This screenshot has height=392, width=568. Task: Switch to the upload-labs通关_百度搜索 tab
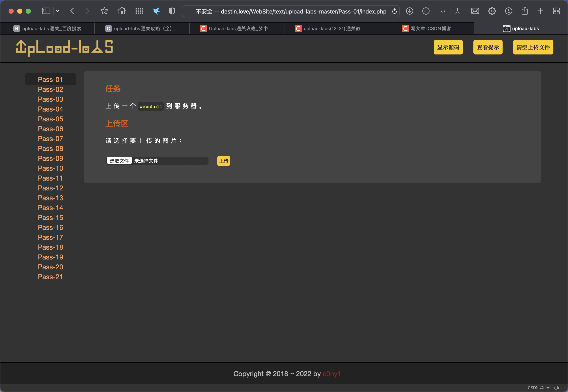coord(47,29)
